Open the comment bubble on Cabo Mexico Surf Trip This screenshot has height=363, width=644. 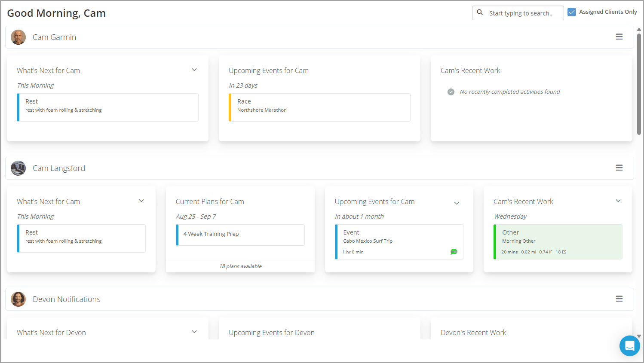pos(454,251)
